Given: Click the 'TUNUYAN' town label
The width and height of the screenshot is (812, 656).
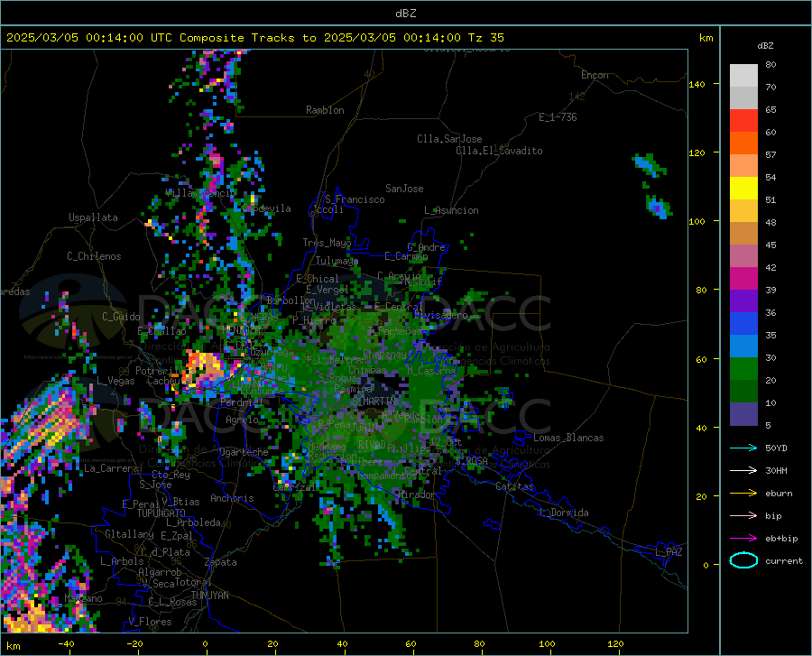Looking at the screenshot, I should pos(209,596).
